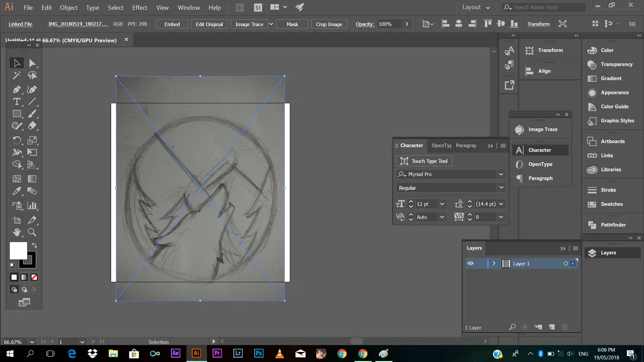Viewport: 644px width, 362px height.
Task: Switch to the OpenType tab
Action: click(x=442, y=145)
